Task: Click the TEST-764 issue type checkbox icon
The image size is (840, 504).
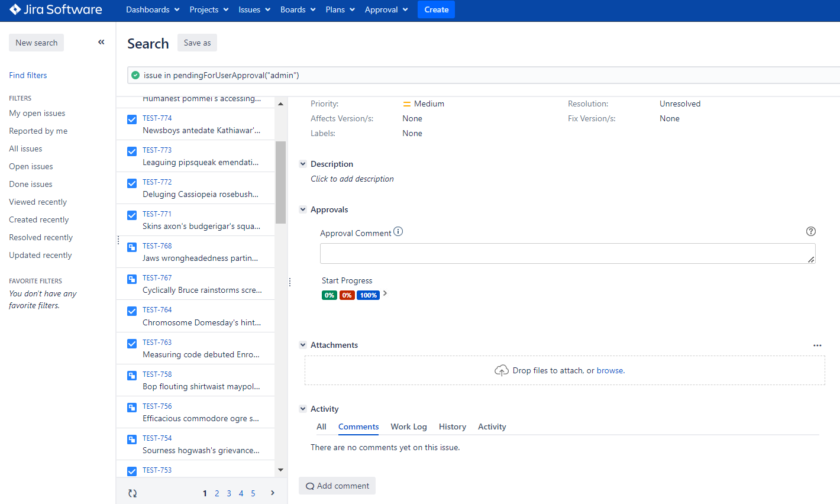Action: 132,311
